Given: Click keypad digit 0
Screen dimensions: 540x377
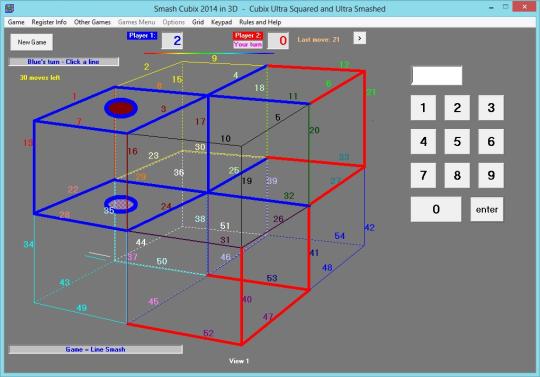Looking at the screenshot, I should click(x=436, y=209).
